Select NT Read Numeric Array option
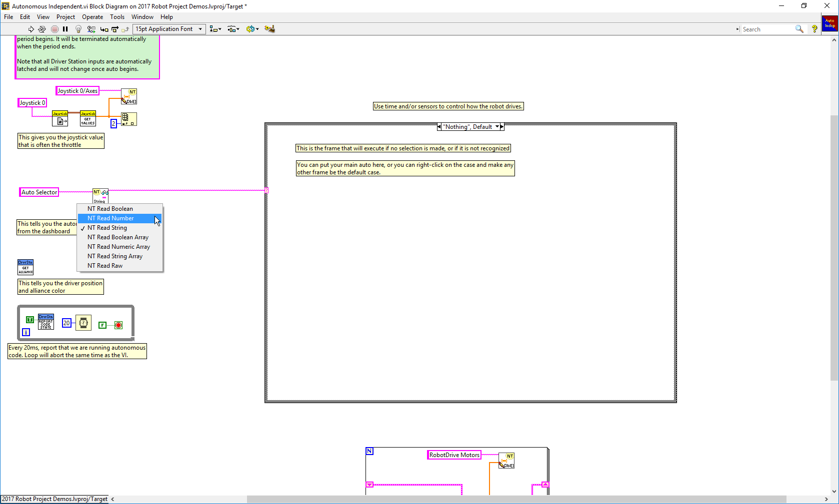The height and width of the screenshot is (504, 839). (x=120, y=247)
